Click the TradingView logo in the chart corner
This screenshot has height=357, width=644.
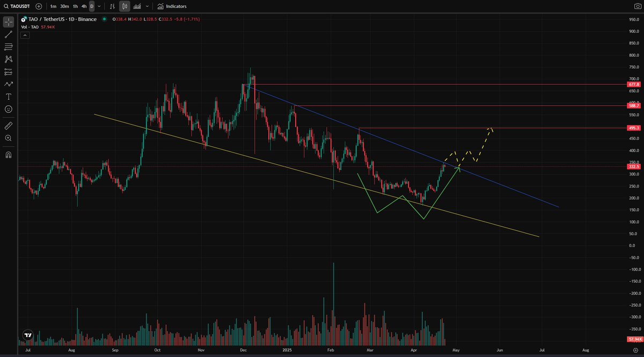tap(27, 334)
